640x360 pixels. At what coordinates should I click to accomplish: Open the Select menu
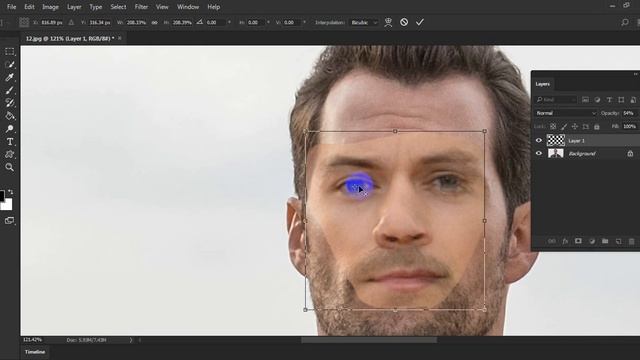click(118, 7)
